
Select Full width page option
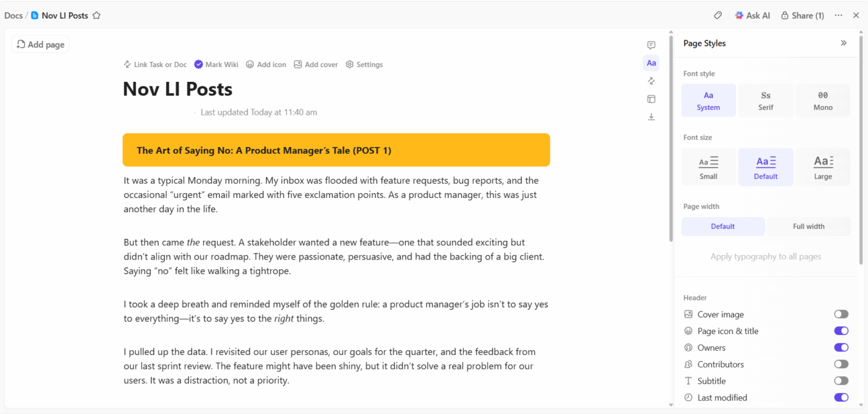(x=808, y=226)
